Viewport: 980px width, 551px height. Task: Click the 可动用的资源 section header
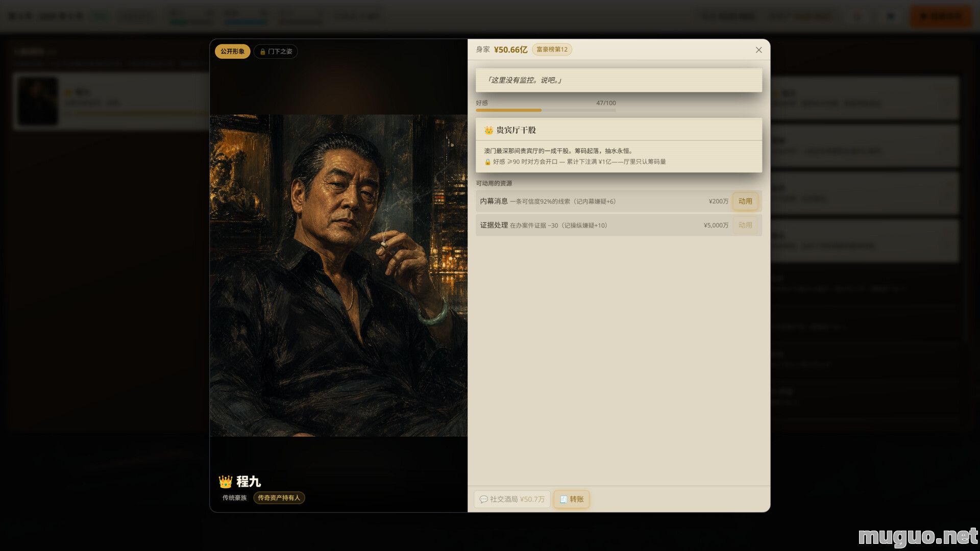494,183
